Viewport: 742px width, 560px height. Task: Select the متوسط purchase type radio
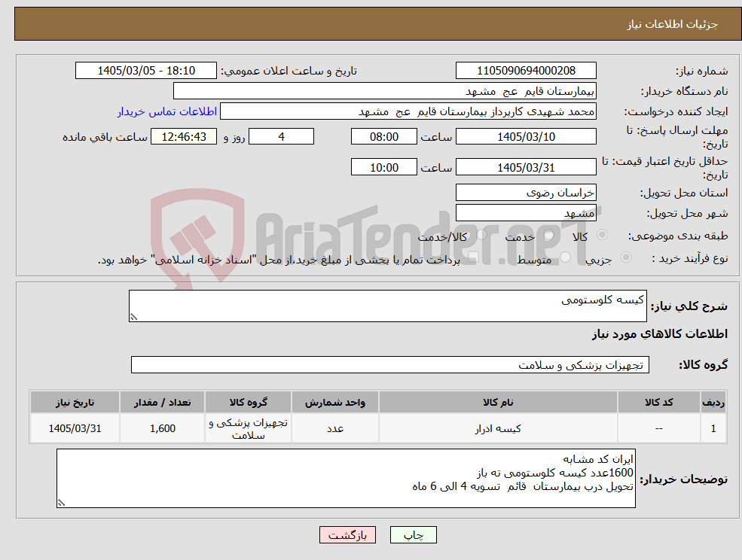tap(565, 257)
